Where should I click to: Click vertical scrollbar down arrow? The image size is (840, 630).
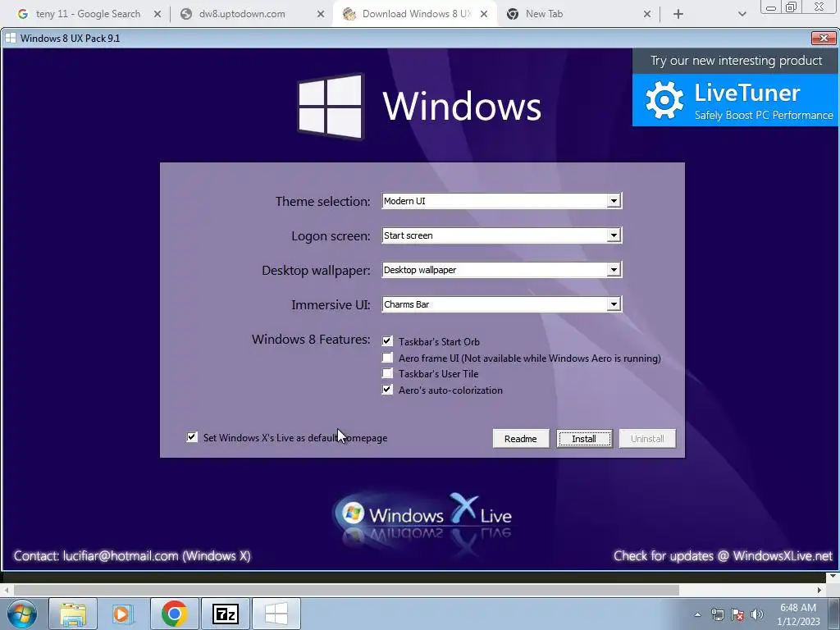[832, 577]
